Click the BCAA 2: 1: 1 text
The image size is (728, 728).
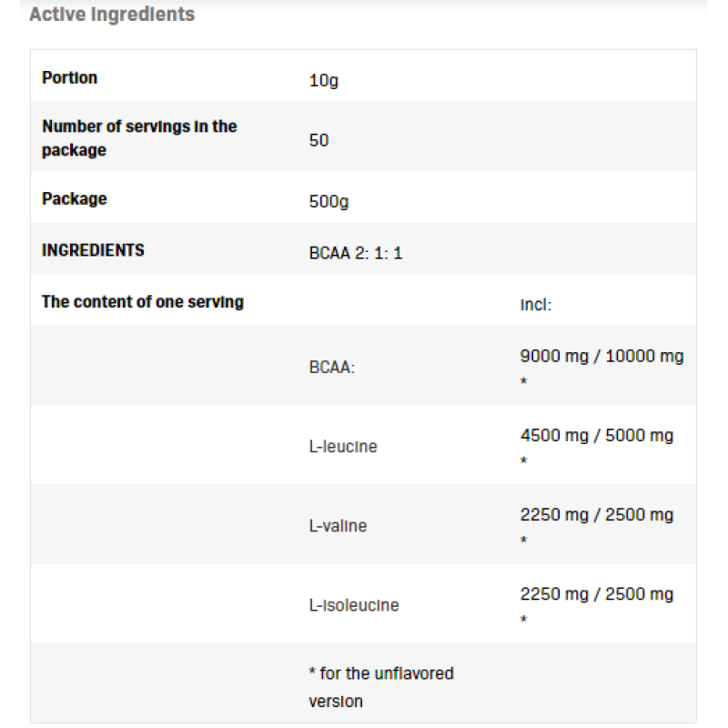pos(355,253)
